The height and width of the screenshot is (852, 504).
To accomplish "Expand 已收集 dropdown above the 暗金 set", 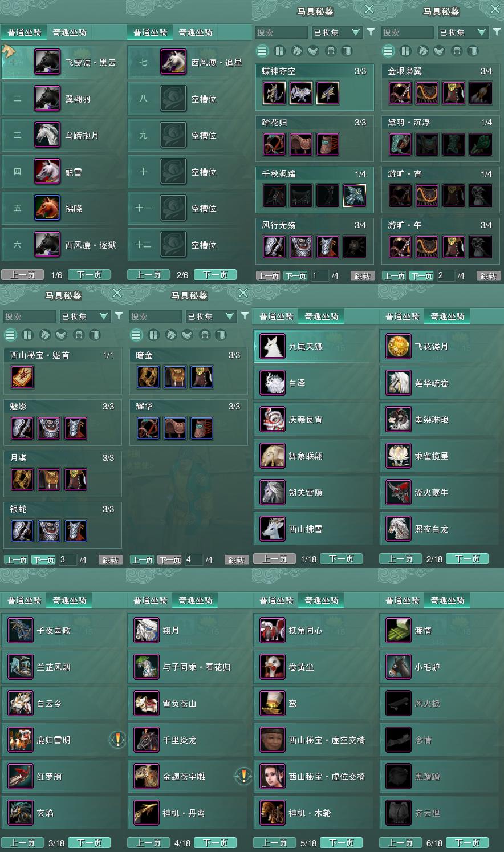I will tap(210, 317).
